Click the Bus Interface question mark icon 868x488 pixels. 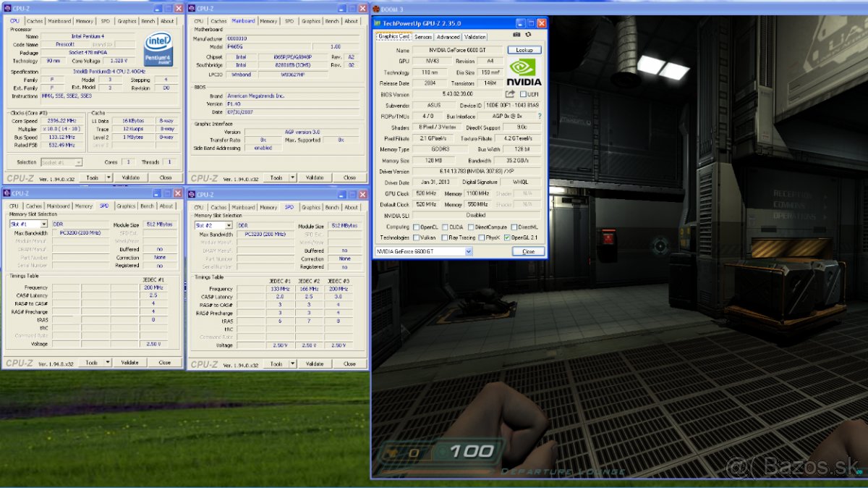pos(539,116)
